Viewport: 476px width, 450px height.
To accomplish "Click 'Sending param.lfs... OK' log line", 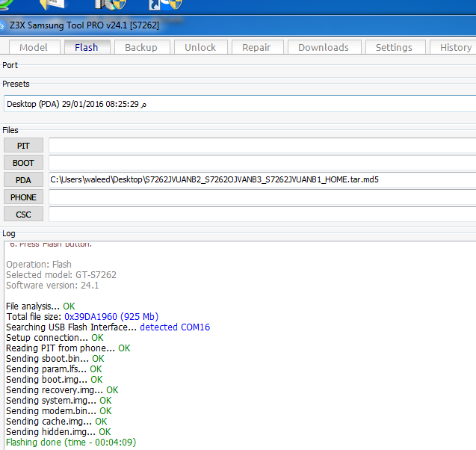I will point(54,369).
